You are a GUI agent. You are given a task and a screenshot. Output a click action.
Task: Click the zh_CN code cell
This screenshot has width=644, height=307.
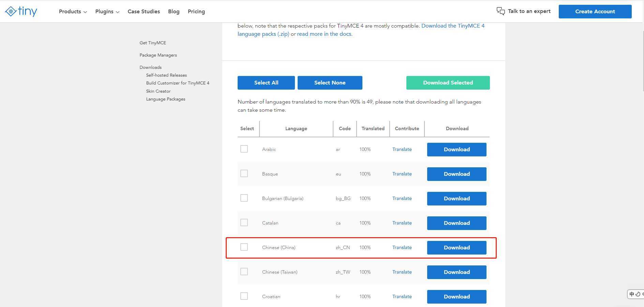coord(343,247)
